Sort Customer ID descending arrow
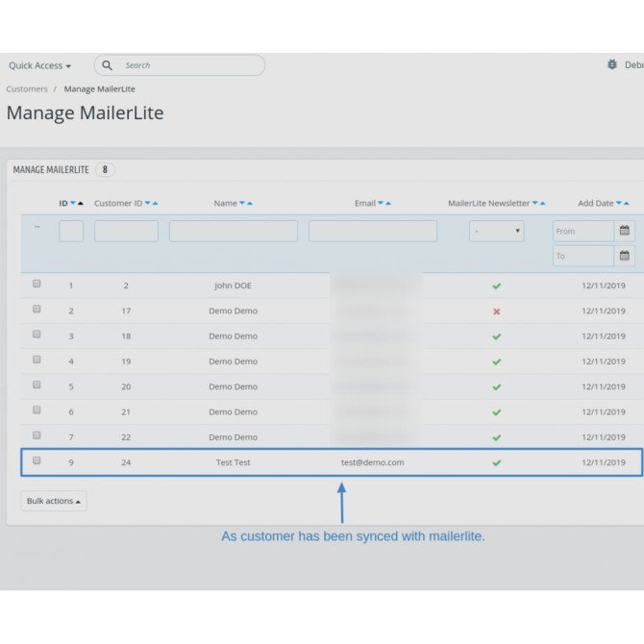 148,204
